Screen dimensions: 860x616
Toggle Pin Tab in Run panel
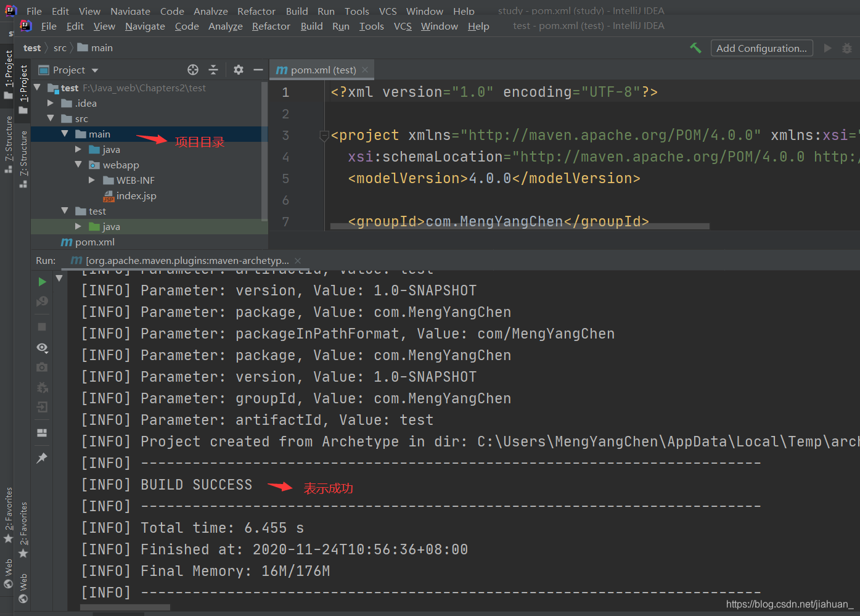[x=42, y=458]
